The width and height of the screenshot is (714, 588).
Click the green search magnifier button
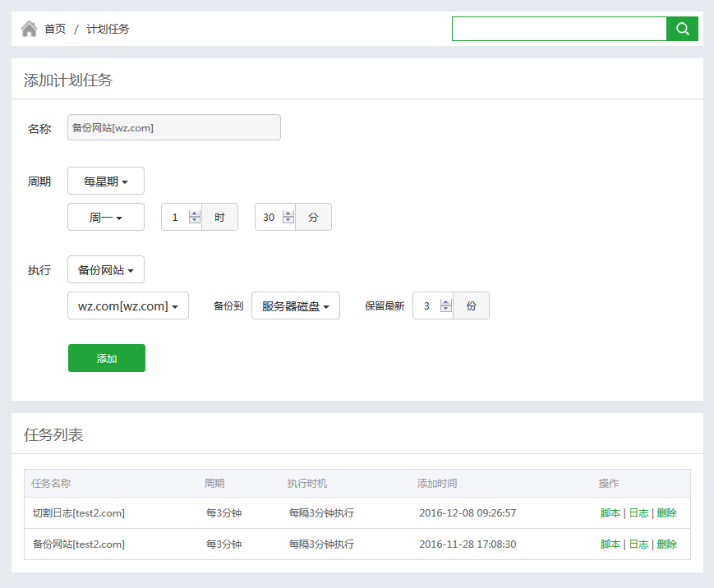682,29
